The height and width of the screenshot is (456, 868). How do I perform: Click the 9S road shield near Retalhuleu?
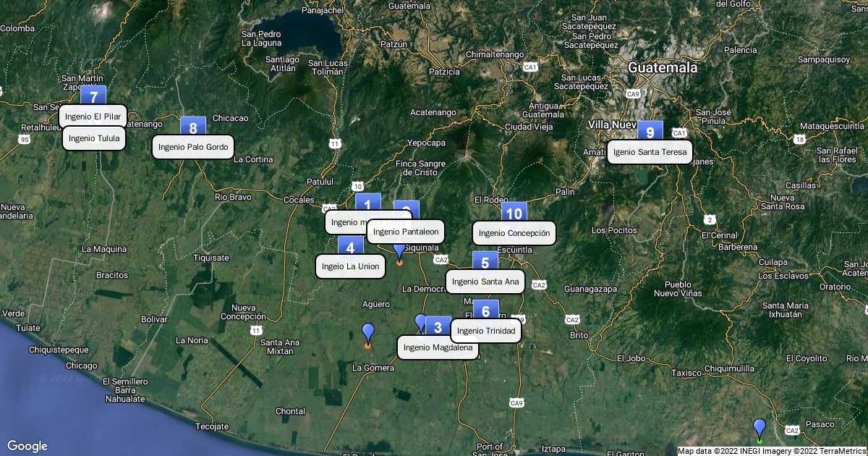pyautogui.click(x=25, y=139)
